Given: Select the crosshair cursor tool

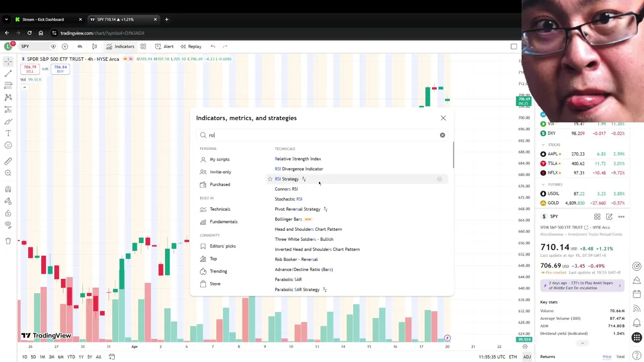Looking at the screenshot, I should click(8, 61).
